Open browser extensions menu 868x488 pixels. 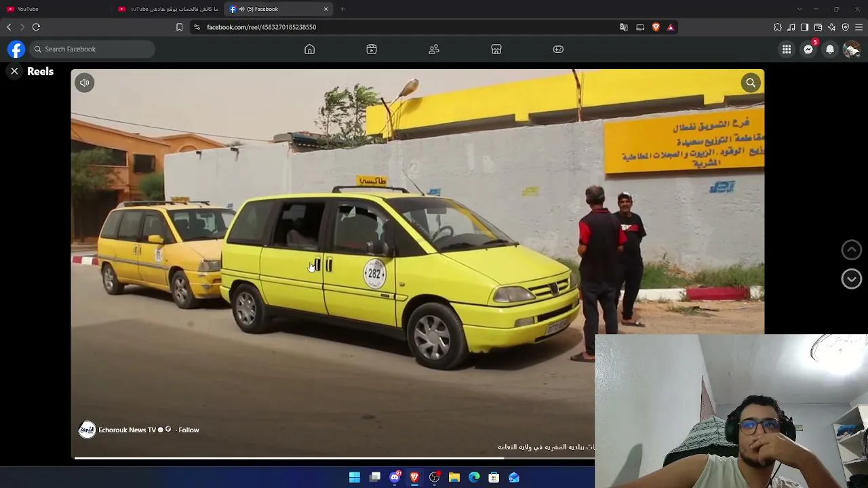[x=778, y=27]
